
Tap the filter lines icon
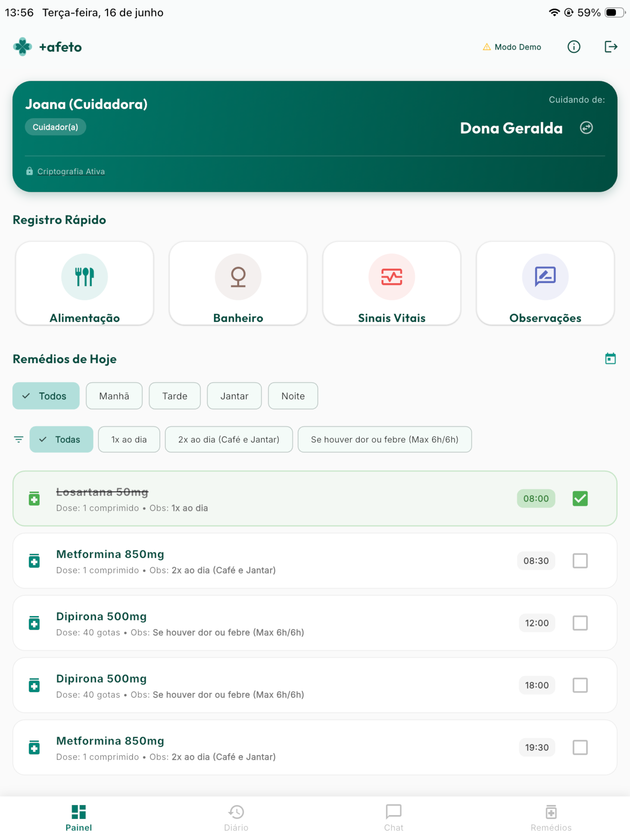coord(19,439)
